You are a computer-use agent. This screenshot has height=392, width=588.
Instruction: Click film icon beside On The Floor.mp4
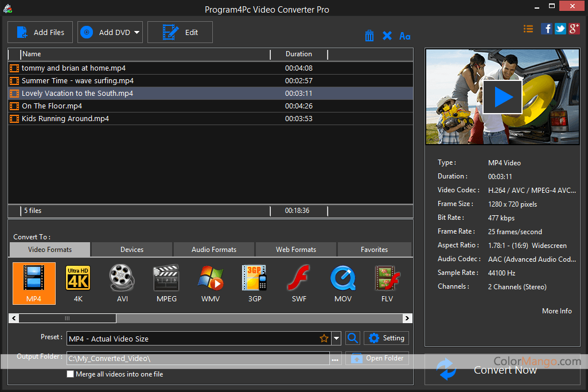tap(14, 106)
